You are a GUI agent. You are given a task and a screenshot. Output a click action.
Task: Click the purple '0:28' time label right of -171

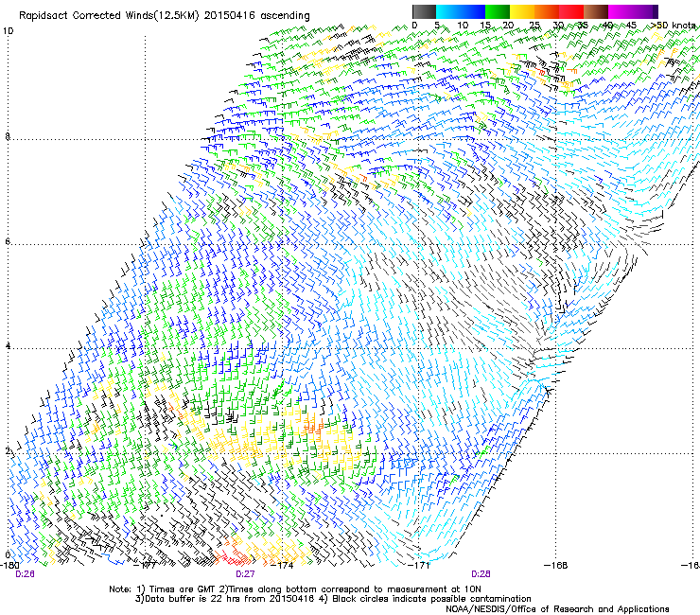pos(481,574)
